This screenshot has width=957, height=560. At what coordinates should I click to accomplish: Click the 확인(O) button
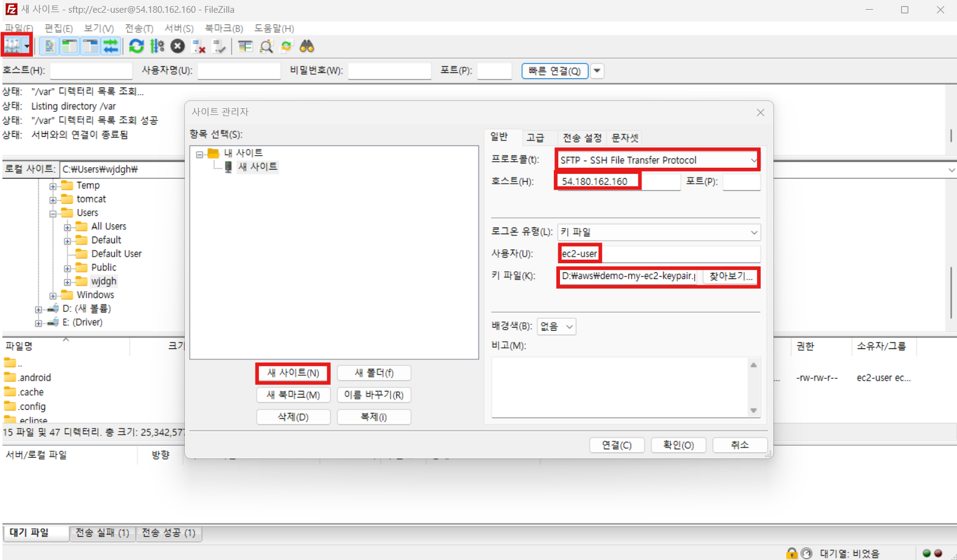point(679,445)
